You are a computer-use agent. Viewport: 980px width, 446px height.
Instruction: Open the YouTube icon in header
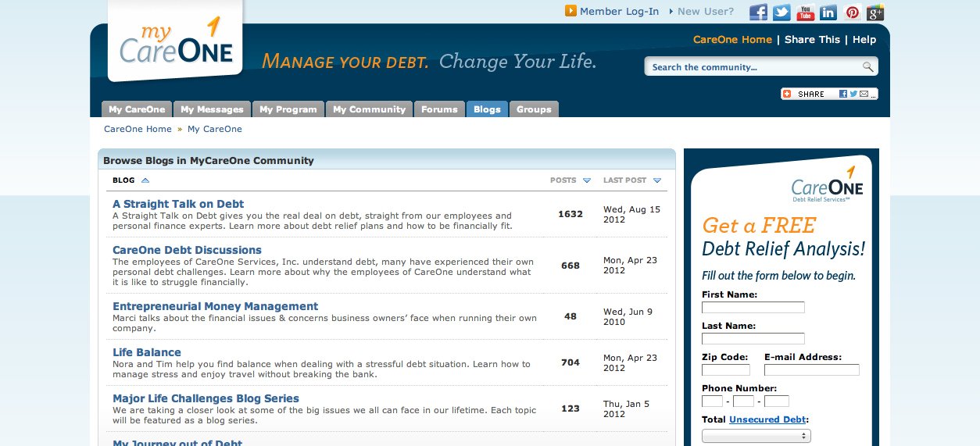(x=805, y=12)
